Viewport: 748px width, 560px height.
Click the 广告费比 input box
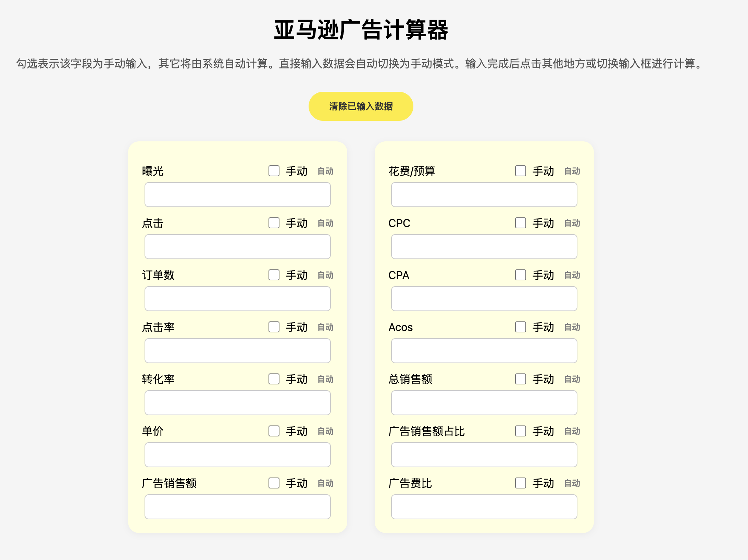[484, 507]
